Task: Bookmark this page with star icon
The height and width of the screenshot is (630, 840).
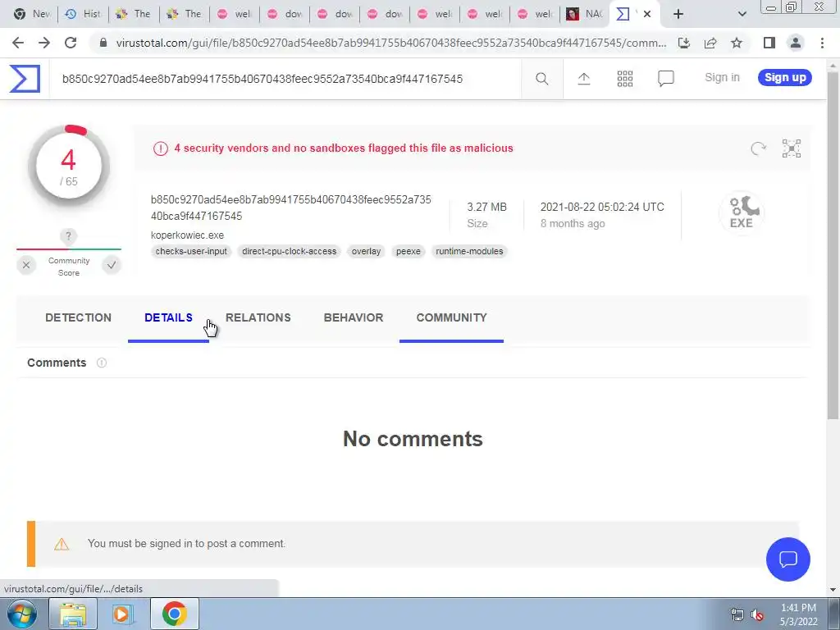Action: pos(737,43)
